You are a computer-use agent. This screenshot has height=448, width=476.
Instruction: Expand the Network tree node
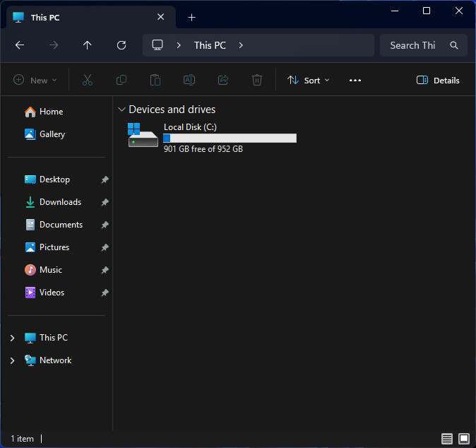coord(12,360)
